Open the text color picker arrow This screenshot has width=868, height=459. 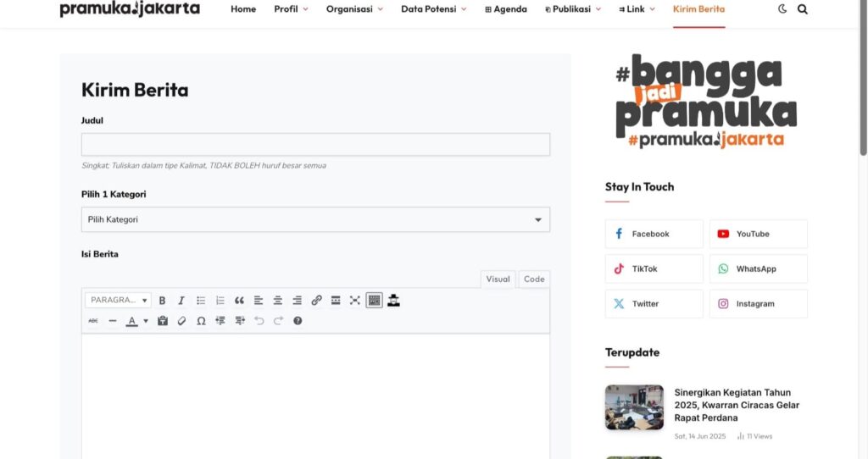click(x=146, y=321)
